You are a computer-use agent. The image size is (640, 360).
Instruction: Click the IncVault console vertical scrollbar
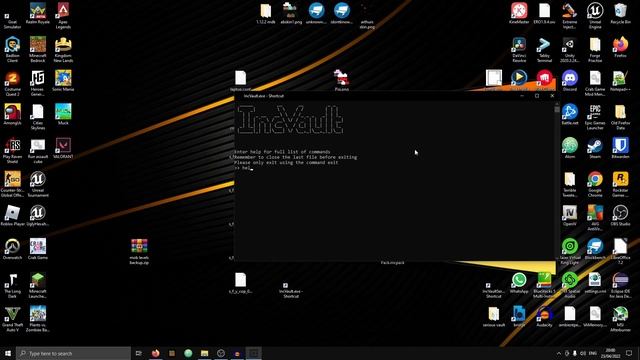tap(557, 180)
